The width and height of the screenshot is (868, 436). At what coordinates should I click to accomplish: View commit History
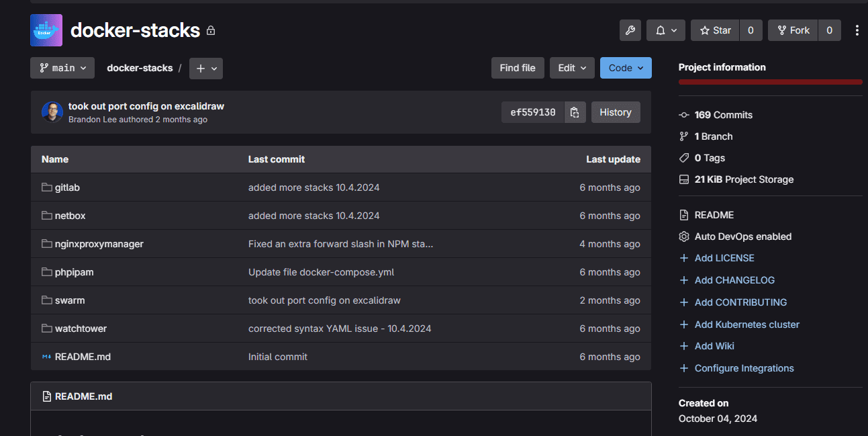[616, 112]
